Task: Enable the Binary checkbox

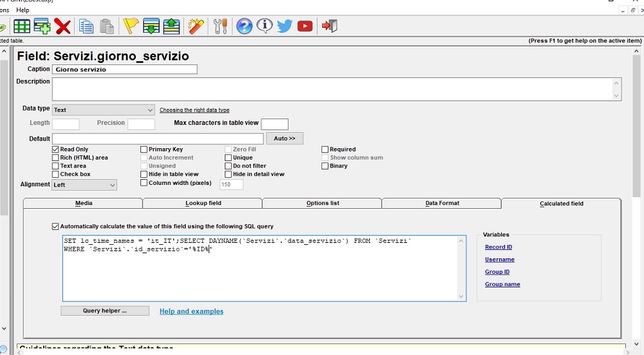Action: [325, 166]
